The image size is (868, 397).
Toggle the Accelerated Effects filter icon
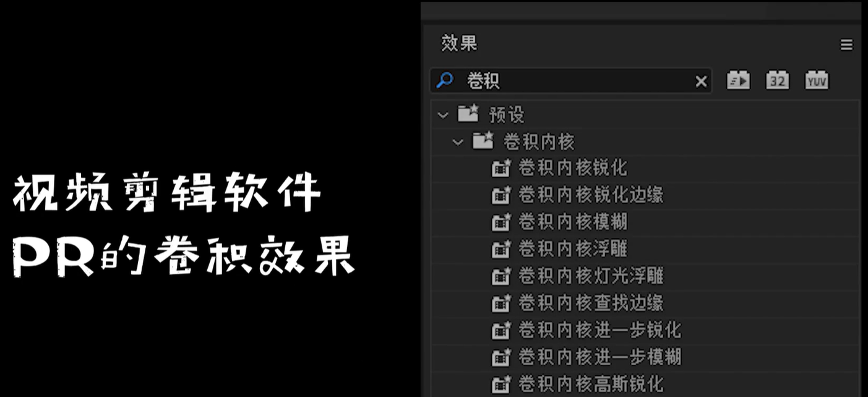click(738, 81)
